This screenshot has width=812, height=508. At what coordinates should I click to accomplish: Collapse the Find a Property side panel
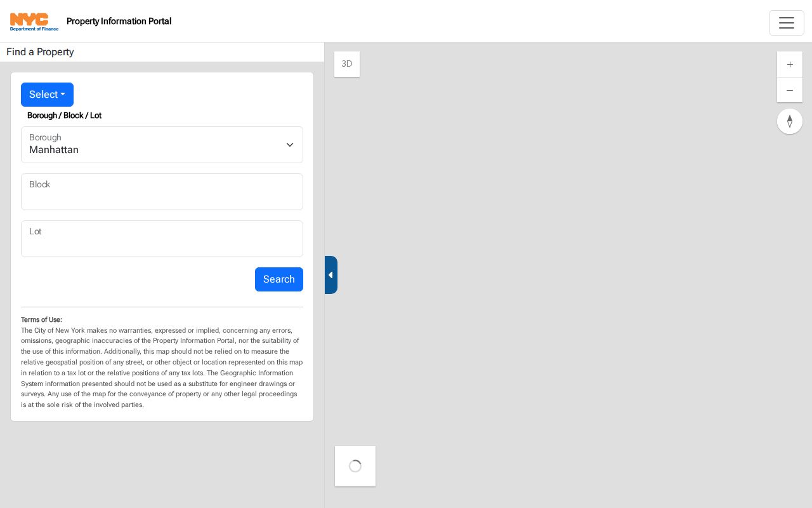click(331, 275)
